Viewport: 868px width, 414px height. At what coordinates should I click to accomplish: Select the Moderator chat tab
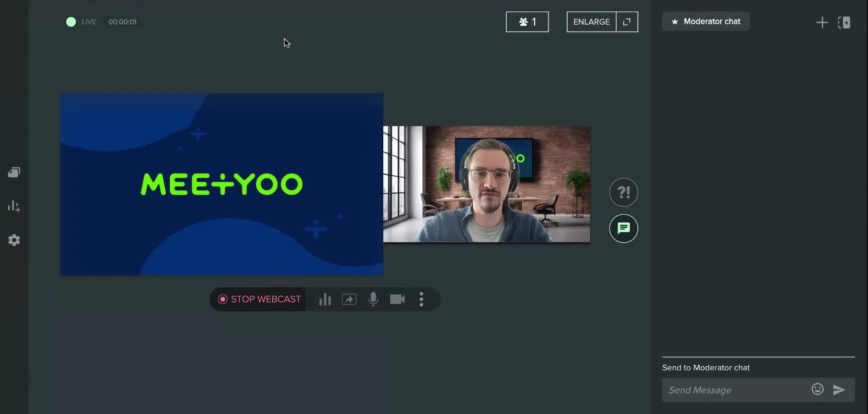click(706, 22)
